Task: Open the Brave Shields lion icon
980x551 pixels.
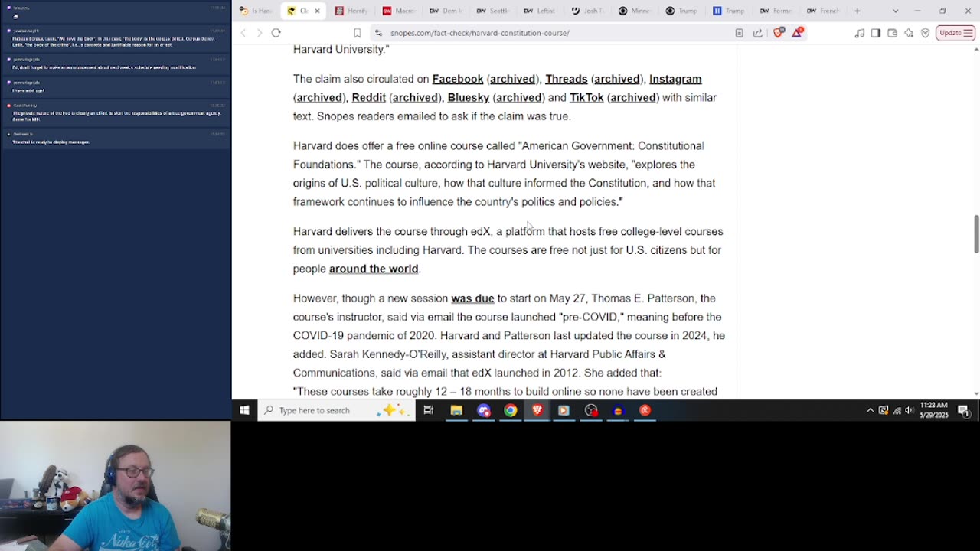Action: (779, 33)
